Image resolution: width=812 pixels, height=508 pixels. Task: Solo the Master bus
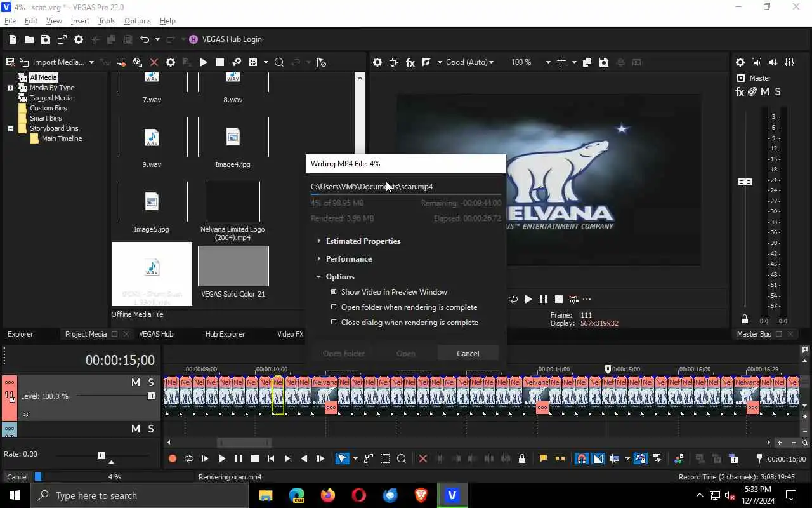778,92
